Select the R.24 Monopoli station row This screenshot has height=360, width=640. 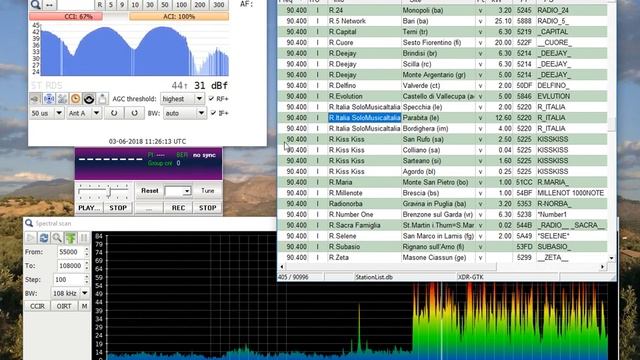point(442,10)
